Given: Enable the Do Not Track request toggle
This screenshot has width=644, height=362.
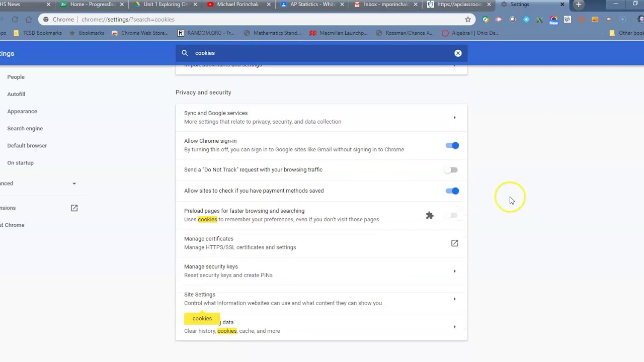Looking at the screenshot, I should pos(451,170).
